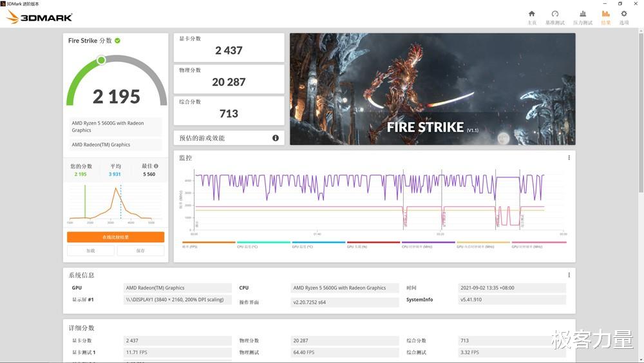
Task: Toggle the tan GPU 内存时钟频率 legend series
Action: 483,244
